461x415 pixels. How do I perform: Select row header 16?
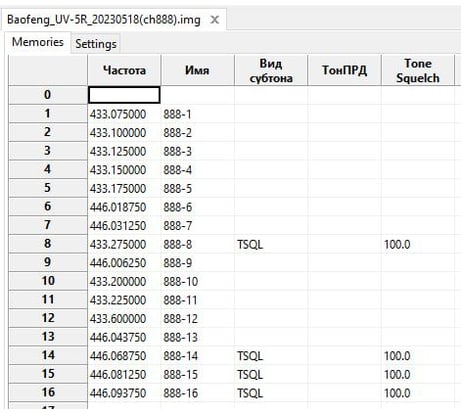48,392
